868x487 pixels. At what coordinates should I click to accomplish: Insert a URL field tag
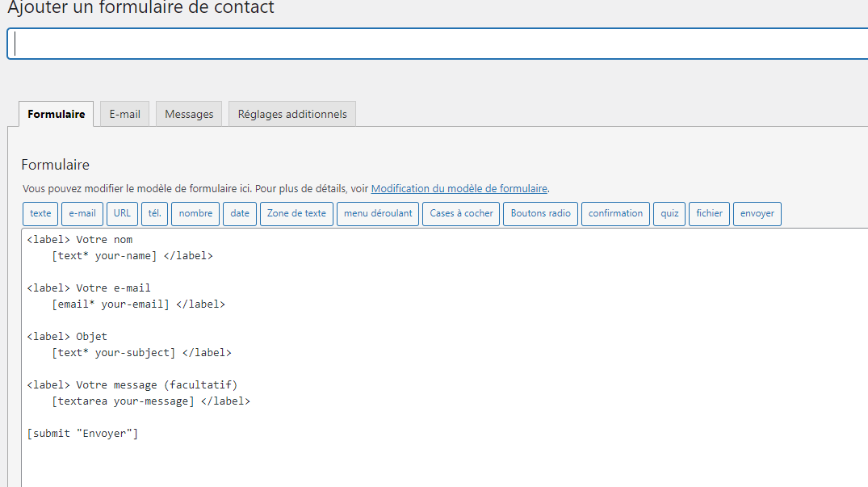tap(122, 213)
